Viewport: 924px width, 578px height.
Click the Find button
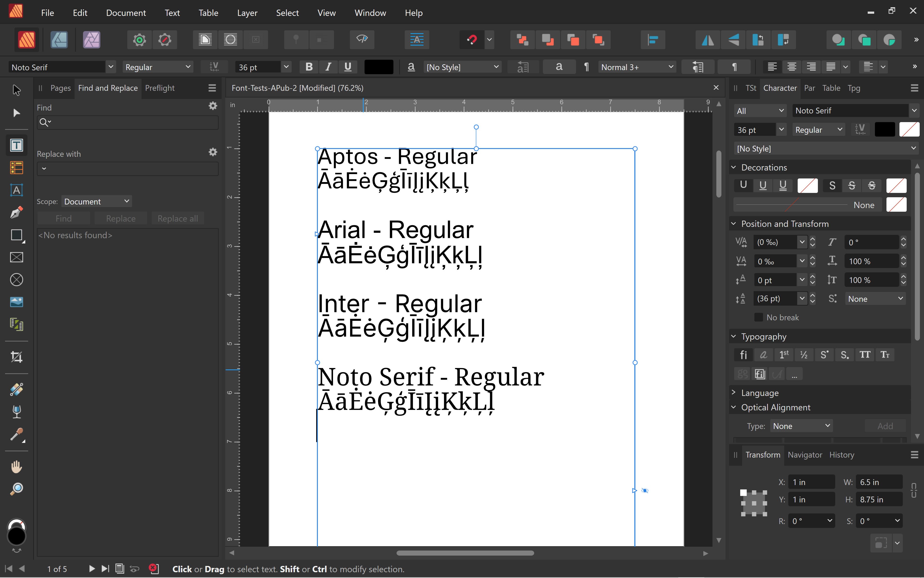click(63, 219)
